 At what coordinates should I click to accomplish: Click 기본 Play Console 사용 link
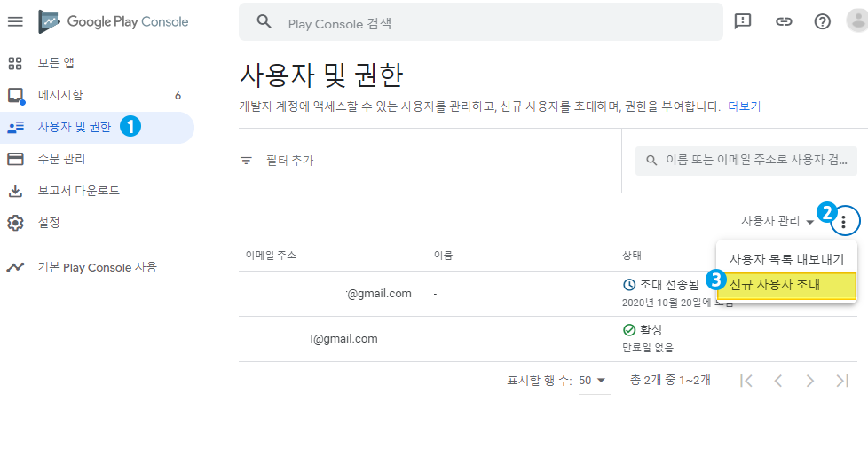click(x=97, y=267)
